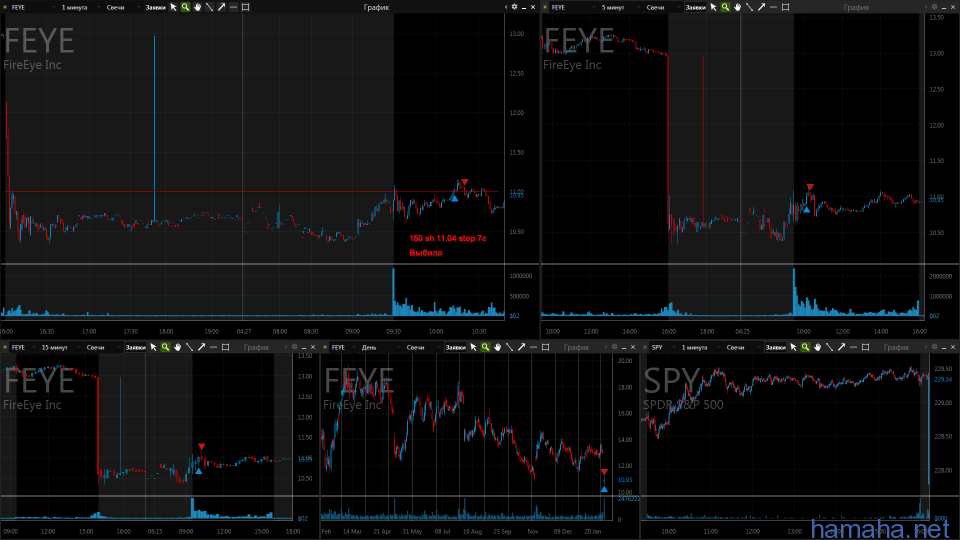Pick the trend line tool in the 5 минут FEYE chart
The image size is (960, 540).
pos(749,7)
